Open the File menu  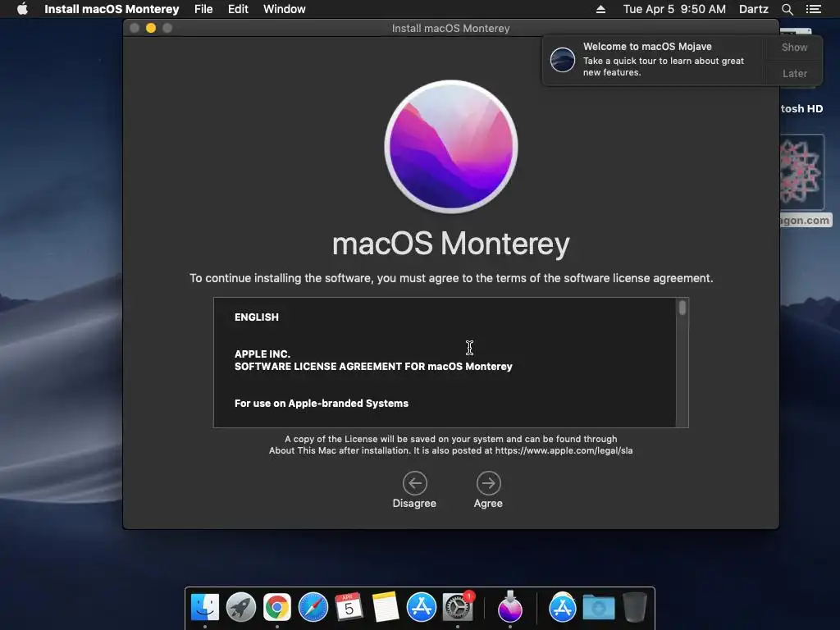(203, 9)
